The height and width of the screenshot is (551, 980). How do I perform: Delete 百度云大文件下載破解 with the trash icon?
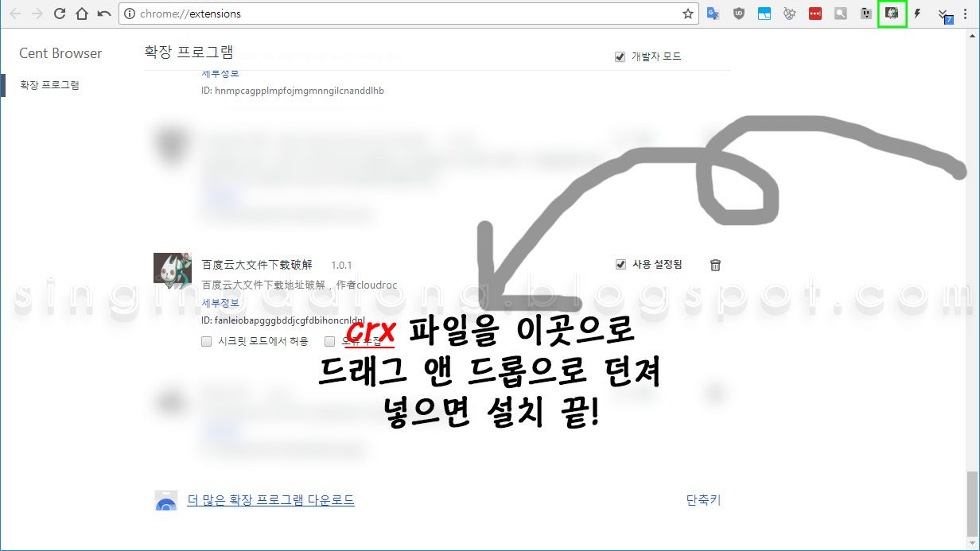click(x=715, y=265)
